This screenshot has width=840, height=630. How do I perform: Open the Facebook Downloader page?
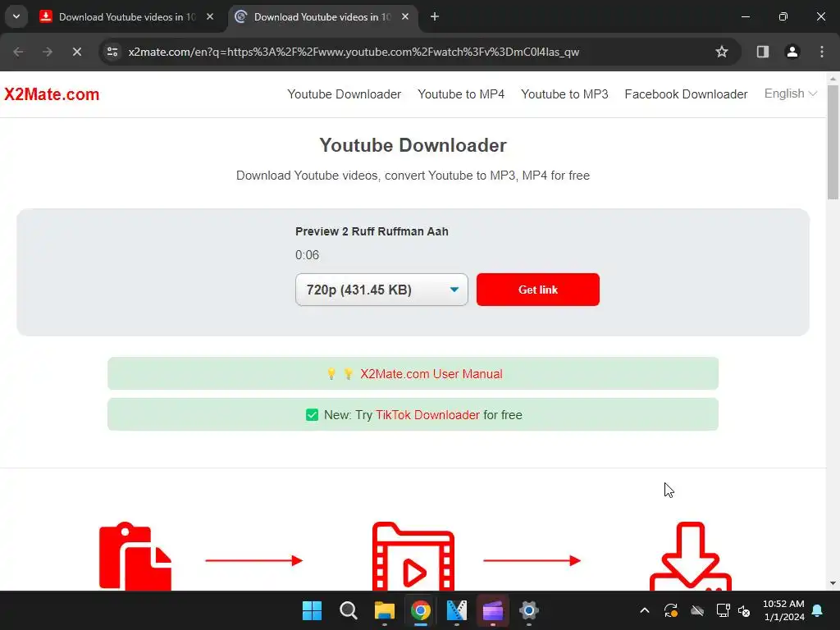pyautogui.click(x=686, y=94)
